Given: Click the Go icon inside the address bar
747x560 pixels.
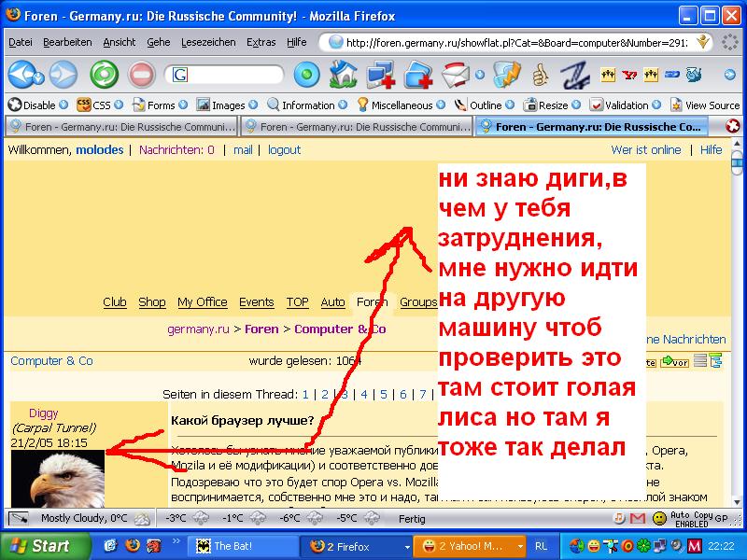Looking at the screenshot, I should (x=703, y=42).
